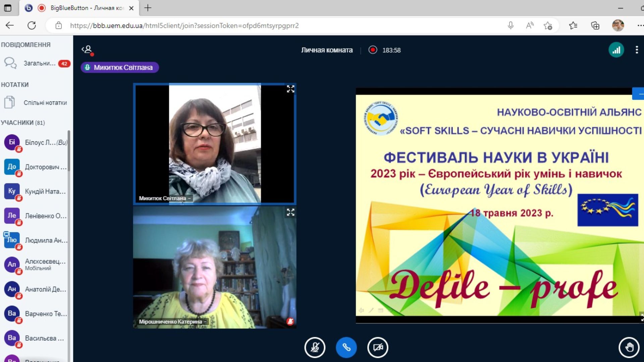Raise hand using the hand icon
The image size is (644, 362).
click(629, 348)
